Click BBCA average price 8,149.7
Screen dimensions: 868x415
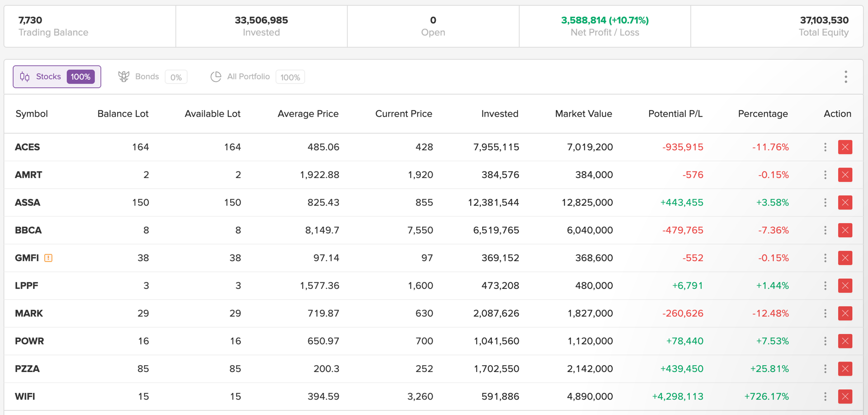coord(322,230)
